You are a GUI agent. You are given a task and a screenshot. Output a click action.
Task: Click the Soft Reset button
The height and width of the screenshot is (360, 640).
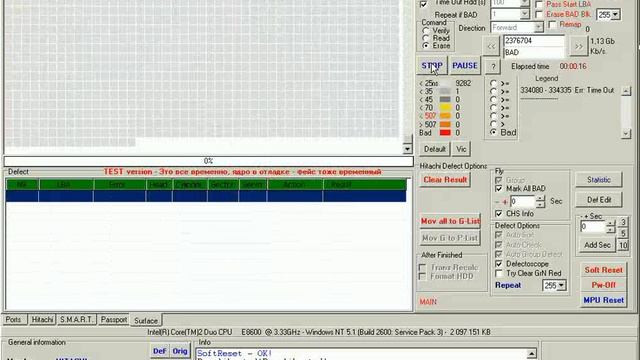[603, 270]
